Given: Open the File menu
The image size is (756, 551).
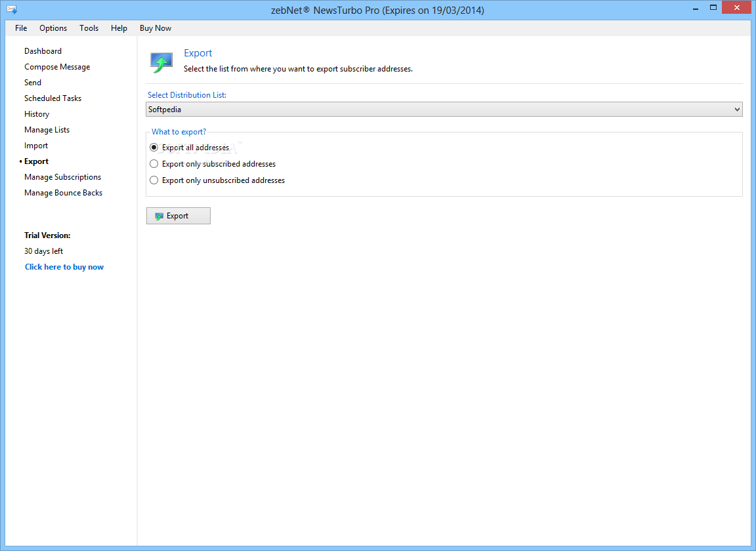Looking at the screenshot, I should coord(21,28).
